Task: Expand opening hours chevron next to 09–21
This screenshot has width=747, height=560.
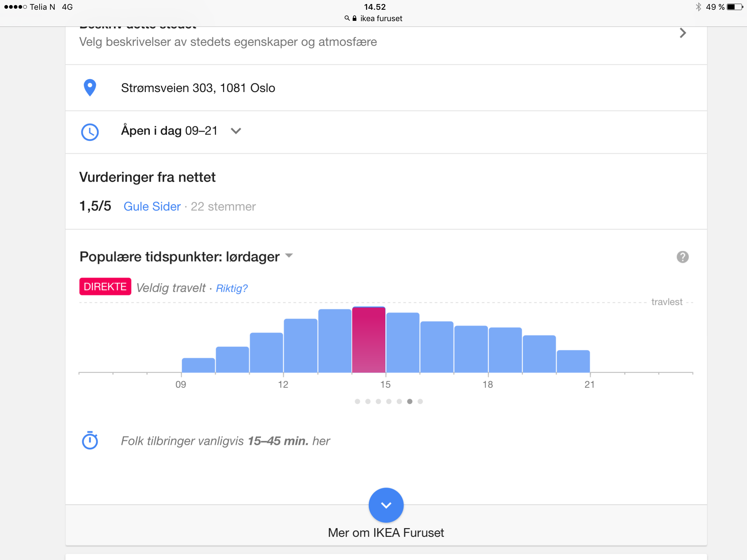Action: tap(236, 131)
